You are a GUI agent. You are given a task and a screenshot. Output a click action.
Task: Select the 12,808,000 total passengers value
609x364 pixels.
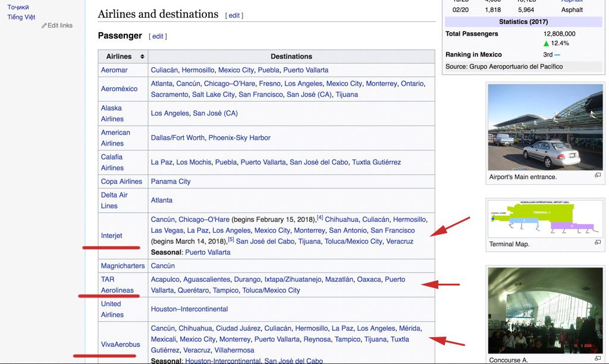tap(559, 34)
